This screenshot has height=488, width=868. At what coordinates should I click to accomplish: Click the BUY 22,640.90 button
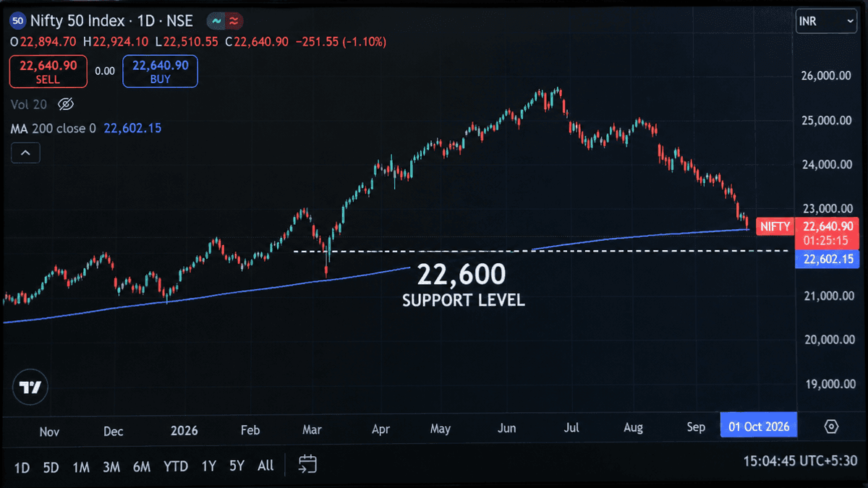(x=161, y=72)
